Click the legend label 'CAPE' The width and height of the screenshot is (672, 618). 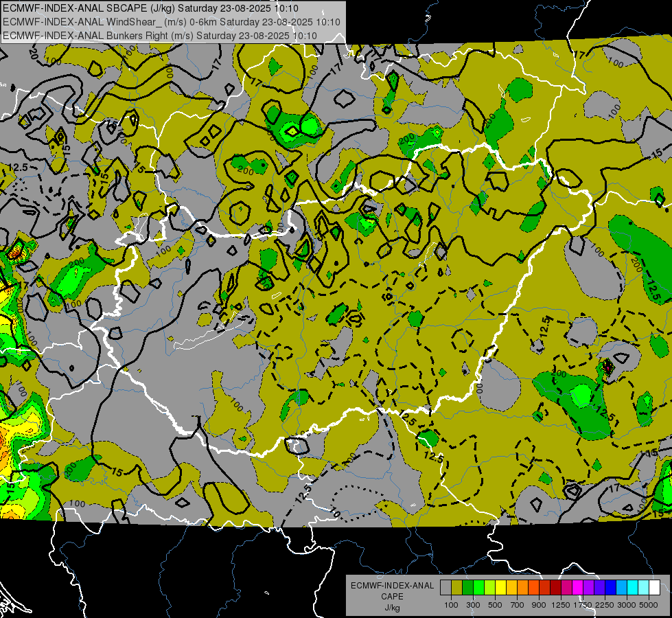[392, 596]
